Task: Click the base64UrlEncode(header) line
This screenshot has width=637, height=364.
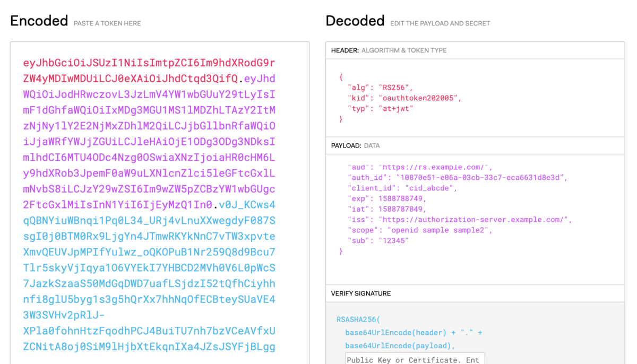Action: pos(414,333)
